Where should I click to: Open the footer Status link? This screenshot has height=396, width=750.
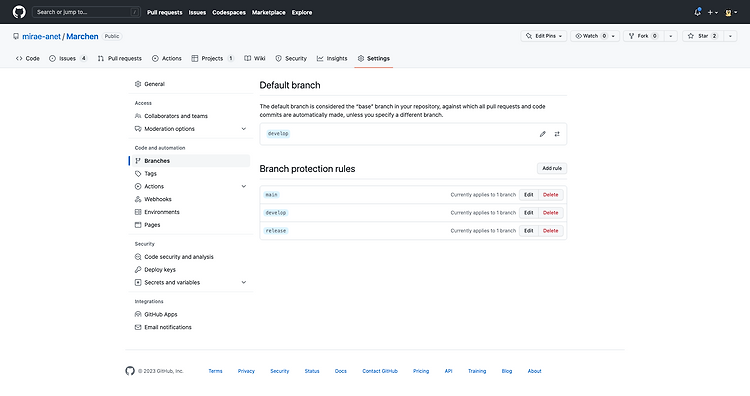(x=312, y=371)
